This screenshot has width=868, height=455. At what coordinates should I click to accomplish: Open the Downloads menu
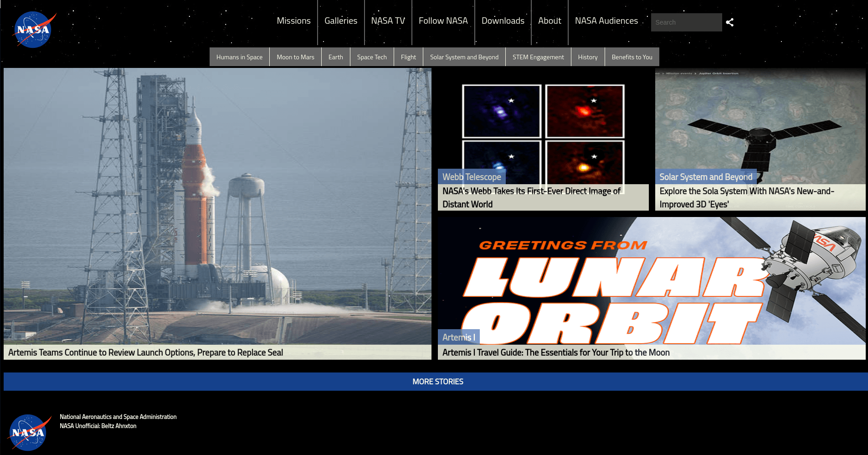[503, 21]
